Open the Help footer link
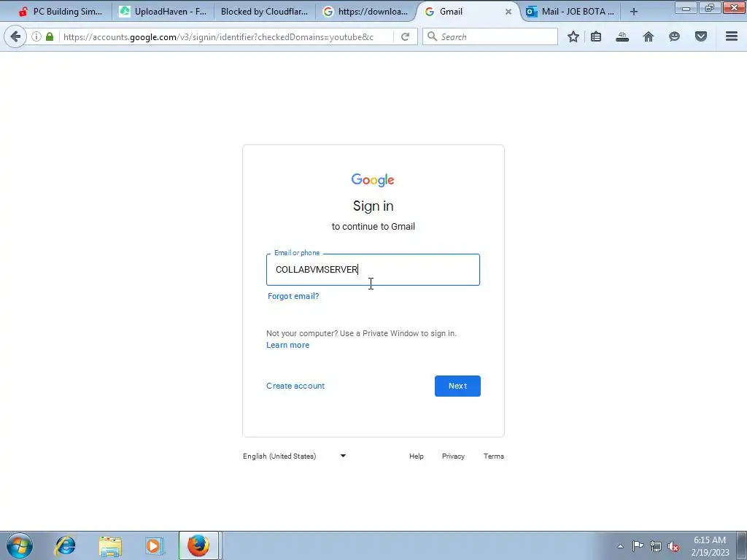Image resolution: width=747 pixels, height=560 pixels. click(x=417, y=456)
